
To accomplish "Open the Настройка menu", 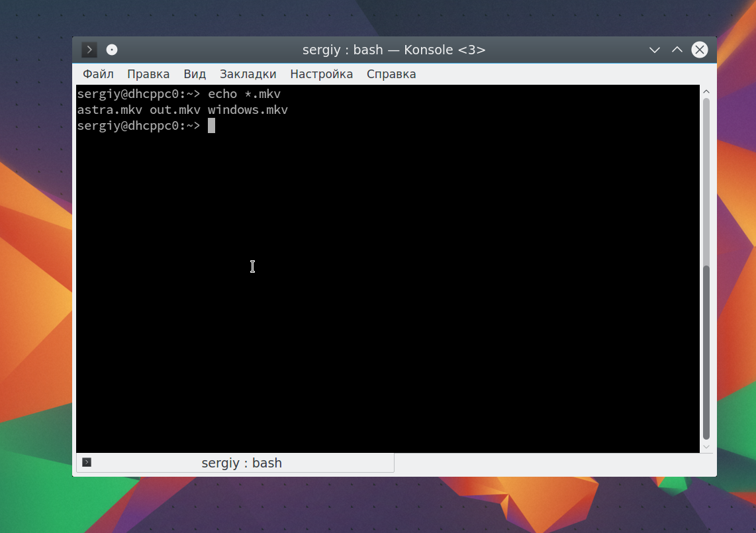I will 322,74.
